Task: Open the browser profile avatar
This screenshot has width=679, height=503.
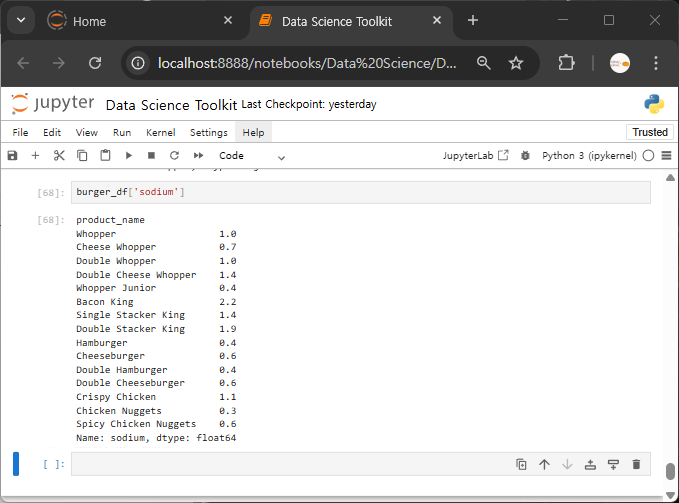Action: tap(620, 63)
